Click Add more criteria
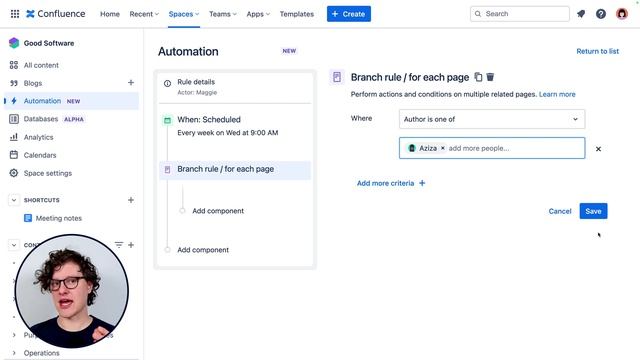 pyautogui.click(x=391, y=183)
